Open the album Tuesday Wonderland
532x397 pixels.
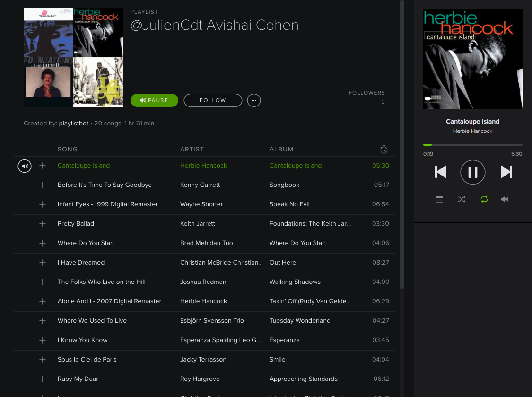coord(300,320)
